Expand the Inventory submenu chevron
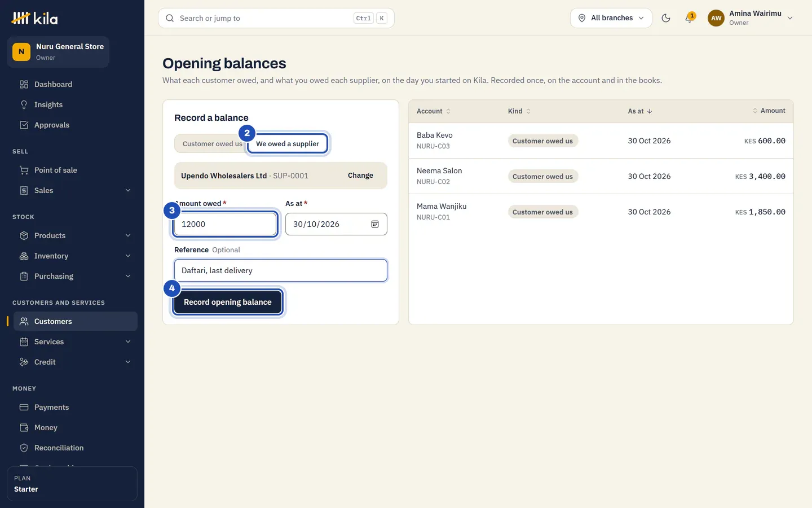The height and width of the screenshot is (508, 812). coord(128,256)
